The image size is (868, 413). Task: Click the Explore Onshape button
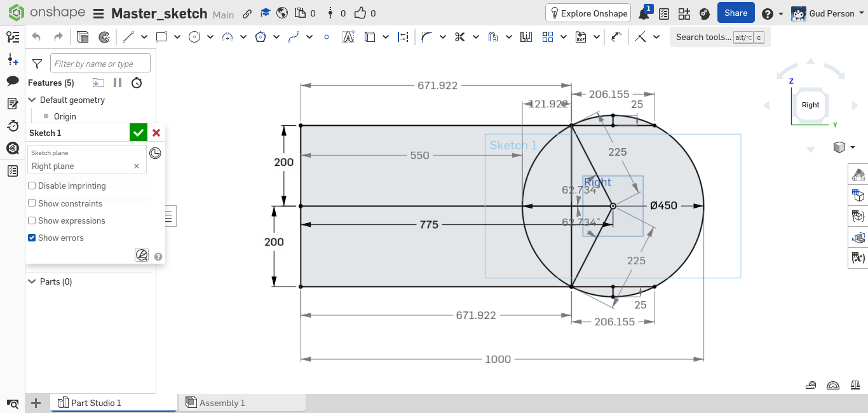tap(588, 13)
